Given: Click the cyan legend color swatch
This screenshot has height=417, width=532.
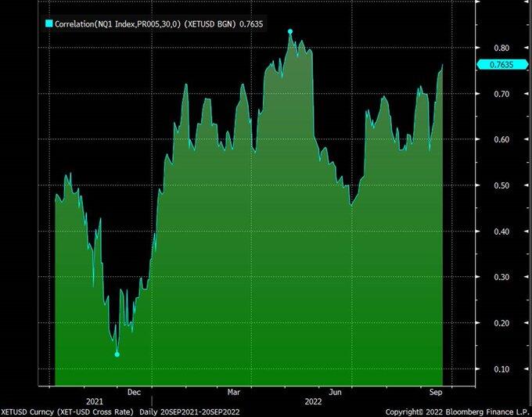Looking at the screenshot, I should (x=49, y=23).
